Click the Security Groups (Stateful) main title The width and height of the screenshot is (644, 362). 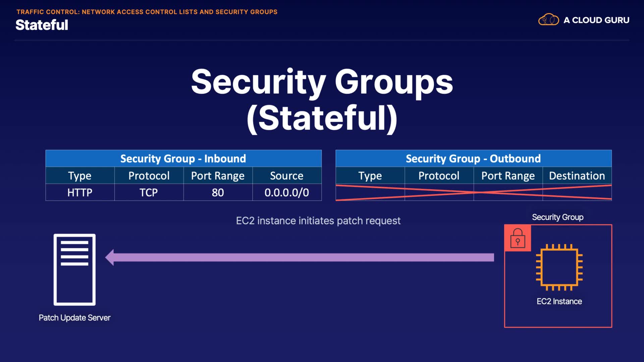(322, 100)
